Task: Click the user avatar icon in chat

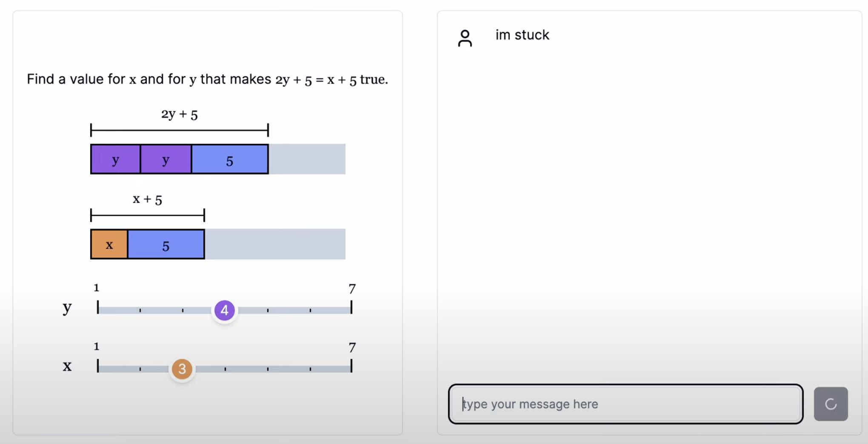Action: coord(465,38)
